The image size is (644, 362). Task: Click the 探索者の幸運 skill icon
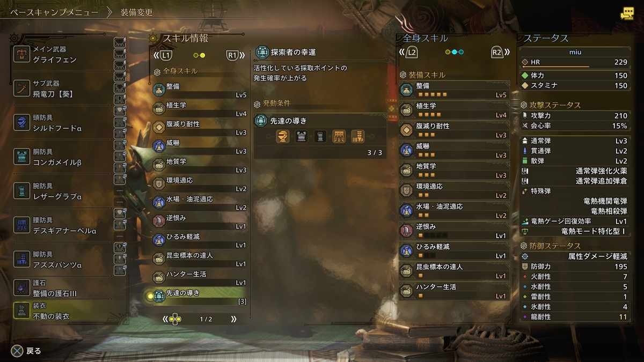[x=262, y=52]
